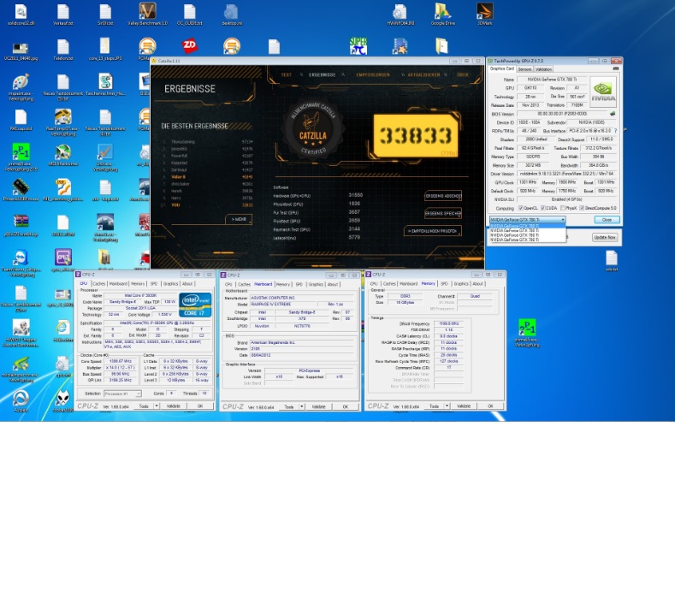
Task: Toggle the DirectCompute 5.0 checkbox in GPU-Z
Action: (x=582, y=208)
